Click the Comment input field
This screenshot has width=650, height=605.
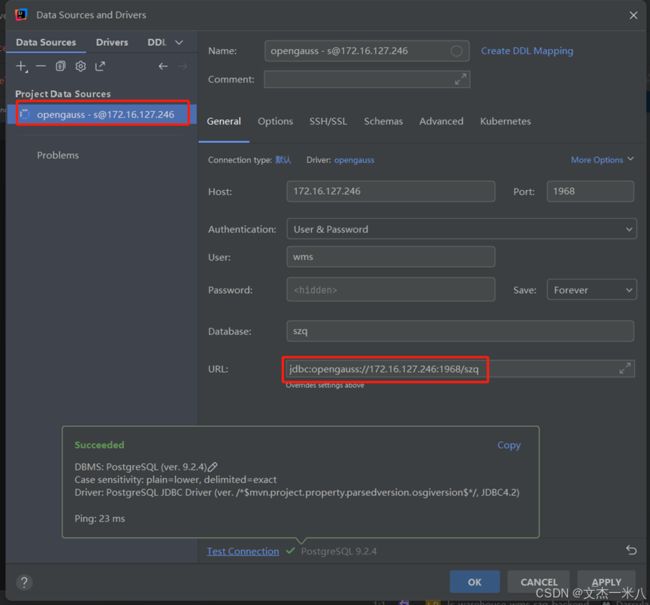[x=366, y=79]
